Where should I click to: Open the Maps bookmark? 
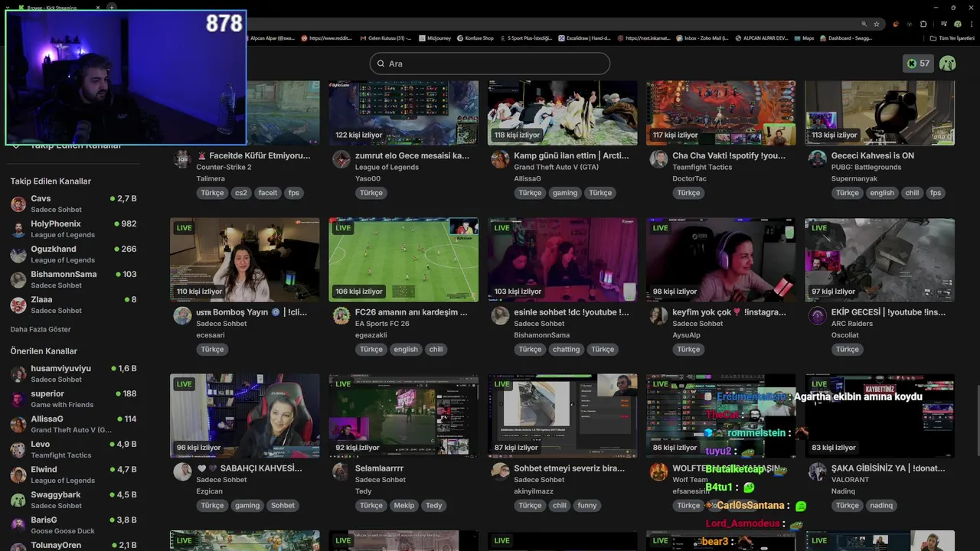click(x=804, y=37)
